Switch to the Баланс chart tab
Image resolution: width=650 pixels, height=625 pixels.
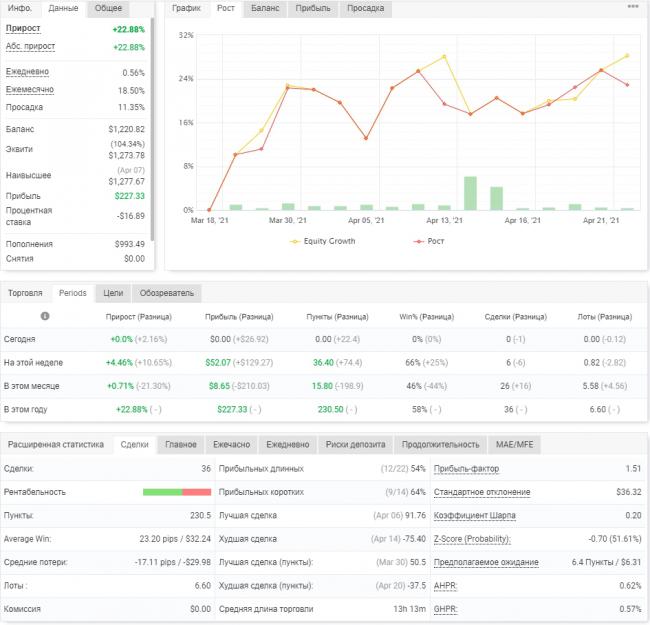click(x=265, y=8)
